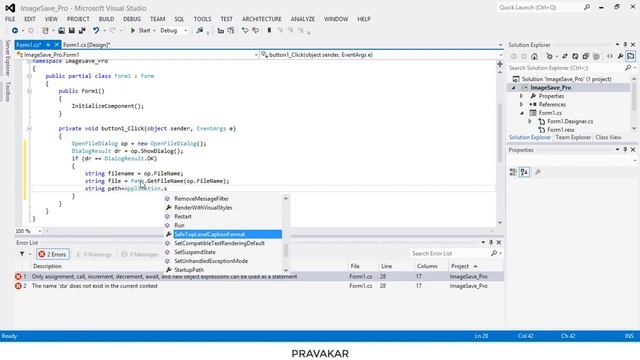Toggle a bookmark with the bookmark icon
The width and height of the screenshot is (640, 360).
(x=269, y=31)
